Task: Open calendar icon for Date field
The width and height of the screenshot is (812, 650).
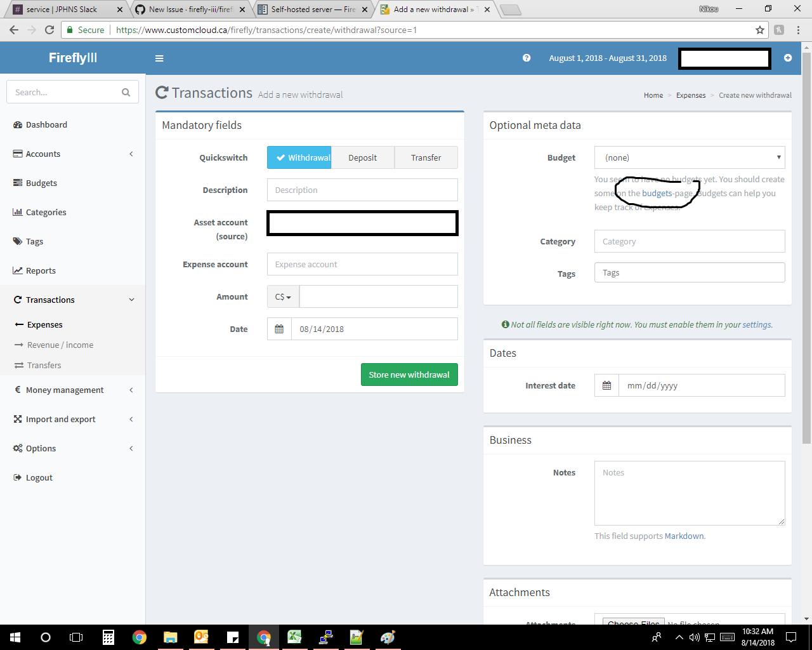Action: [279, 329]
